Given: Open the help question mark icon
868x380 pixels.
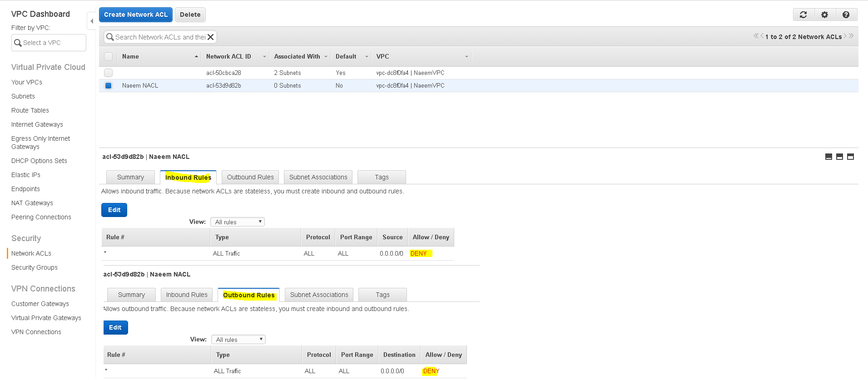Looking at the screenshot, I should click(x=846, y=15).
